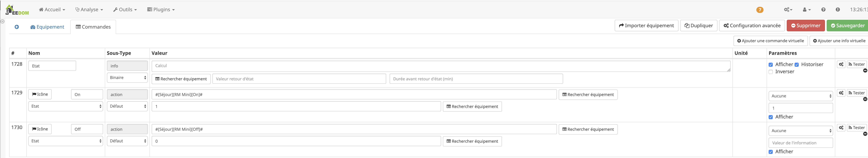Image resolution: width=868 pixels, height=158 pixels.
Task: Remove the Etat command with minus icon
Action: tap(865, 71)
